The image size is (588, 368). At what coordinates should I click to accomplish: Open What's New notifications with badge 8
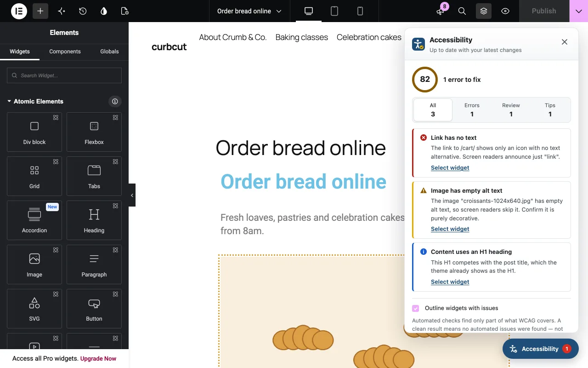click(441, 11)
